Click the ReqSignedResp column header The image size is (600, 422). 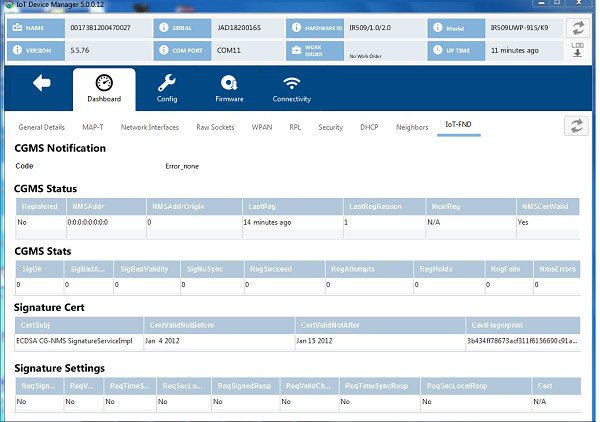pos(245,386)
